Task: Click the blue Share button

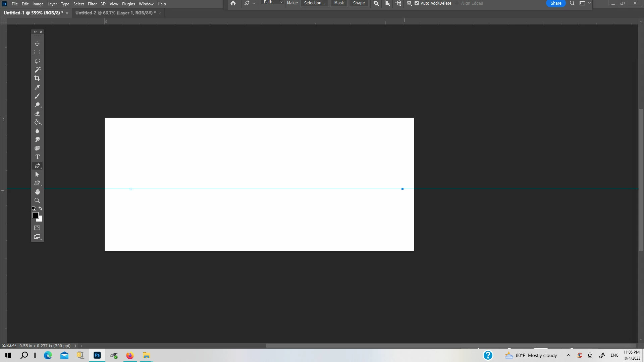Action: point(555,3)
